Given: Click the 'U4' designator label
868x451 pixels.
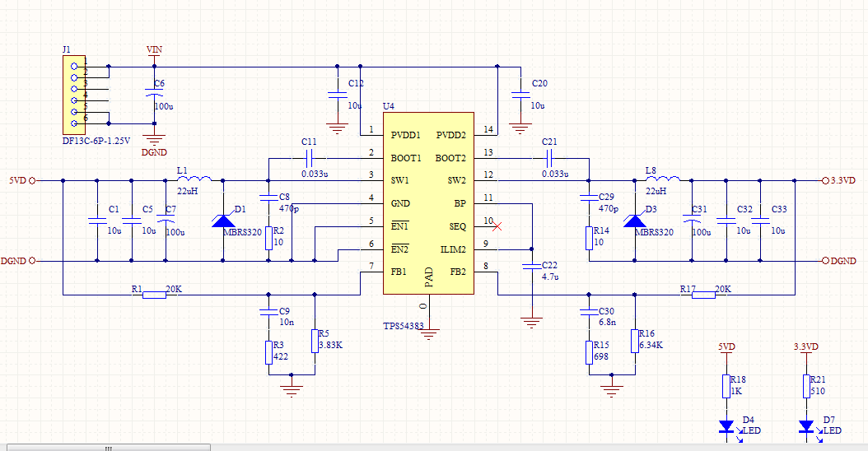Looking at the screenshot, I should click(389, 106).
